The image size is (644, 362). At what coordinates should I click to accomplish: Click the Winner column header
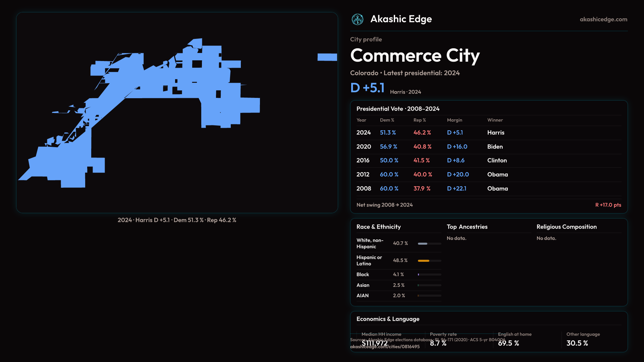point(495,120)
